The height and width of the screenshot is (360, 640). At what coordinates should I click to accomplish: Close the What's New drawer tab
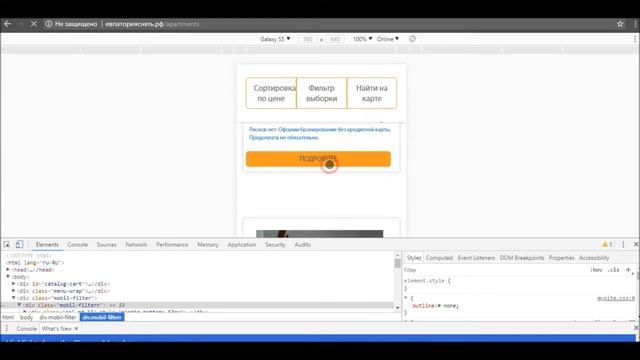76,328
